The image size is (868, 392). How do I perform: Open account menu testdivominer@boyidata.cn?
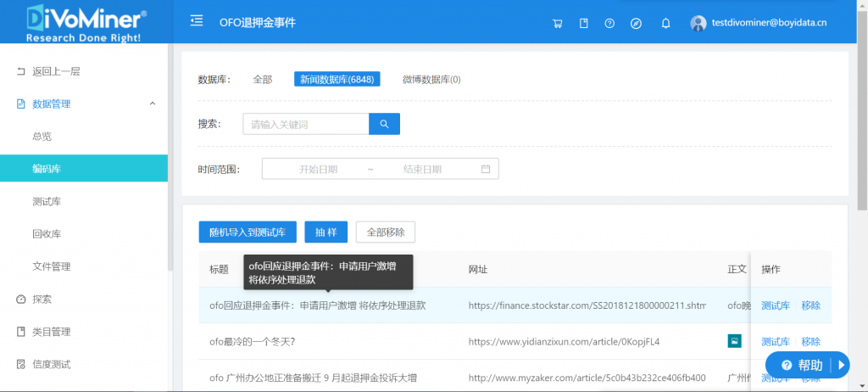coord(769,23)
